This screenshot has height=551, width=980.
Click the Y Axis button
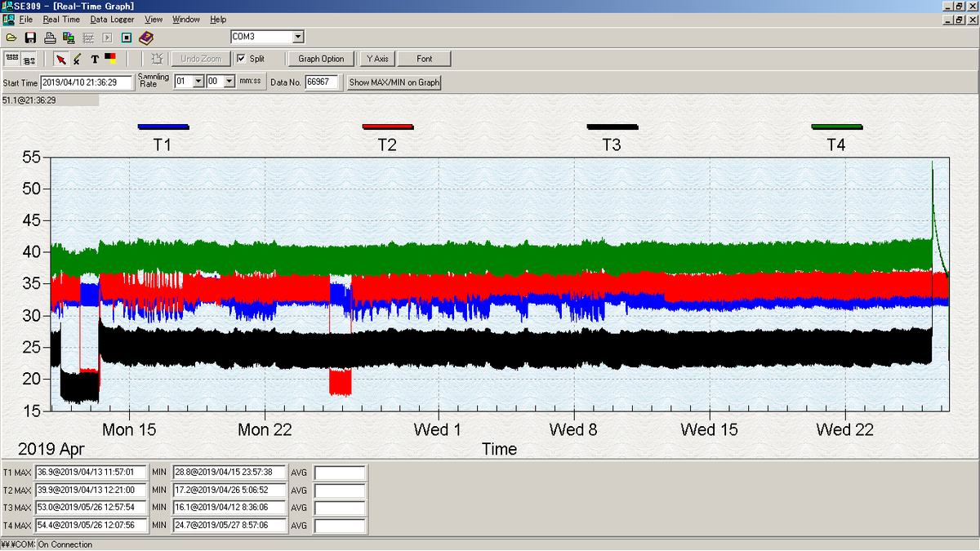[x=377, y=59]
